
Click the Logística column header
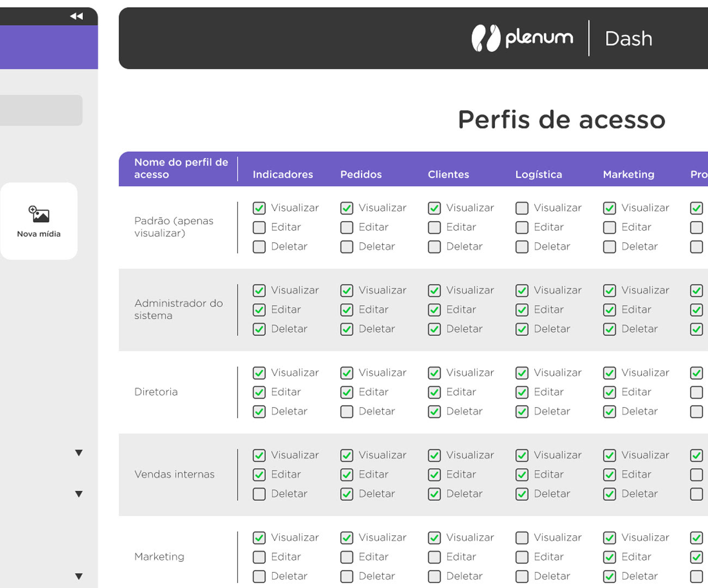tap(538, 174)
